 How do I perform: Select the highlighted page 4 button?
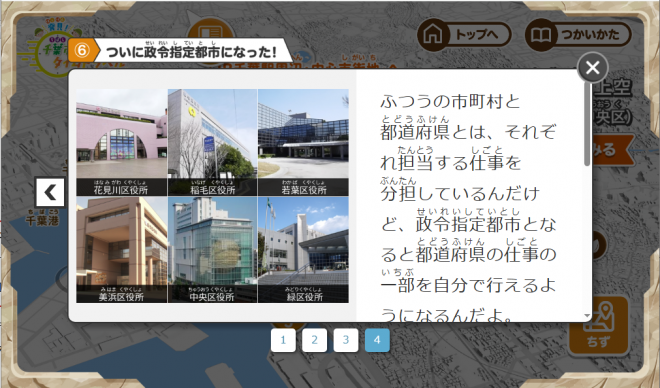377,340
